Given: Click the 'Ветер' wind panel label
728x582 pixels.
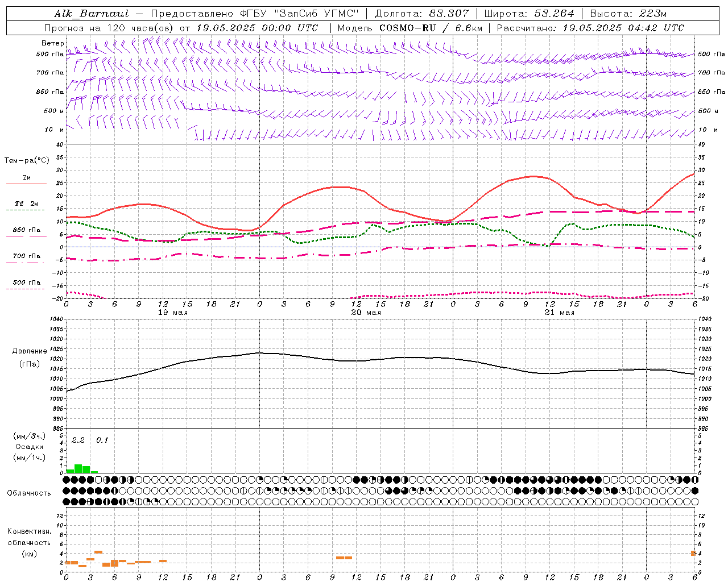Looking at the screenshot, I should coord(52,43).
